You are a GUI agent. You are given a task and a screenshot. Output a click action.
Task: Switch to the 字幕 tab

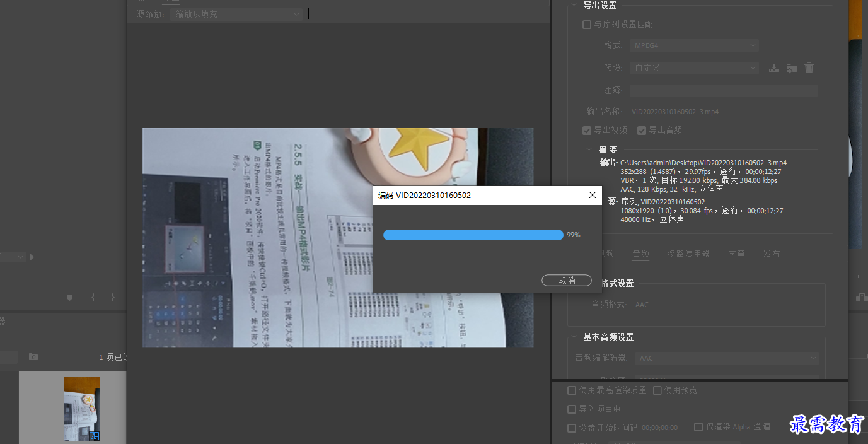[x=736, y=254]
